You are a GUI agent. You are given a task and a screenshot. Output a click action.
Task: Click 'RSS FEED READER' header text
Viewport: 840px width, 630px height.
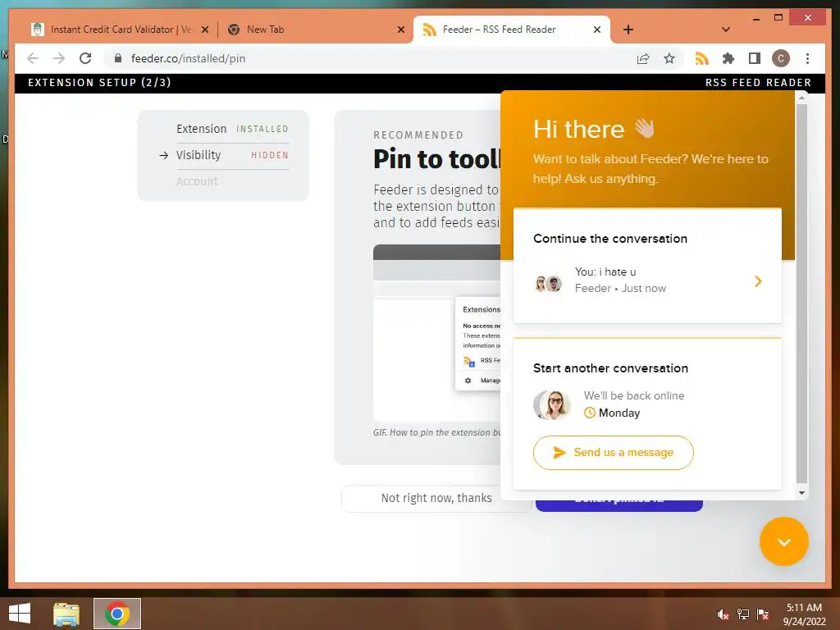click(758, 83)
